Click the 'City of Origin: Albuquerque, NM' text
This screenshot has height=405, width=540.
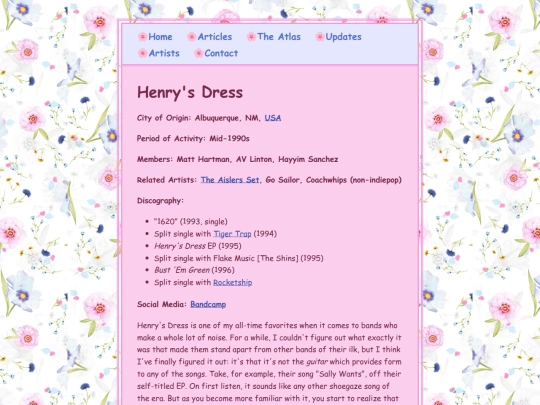(x=199, y=118)
